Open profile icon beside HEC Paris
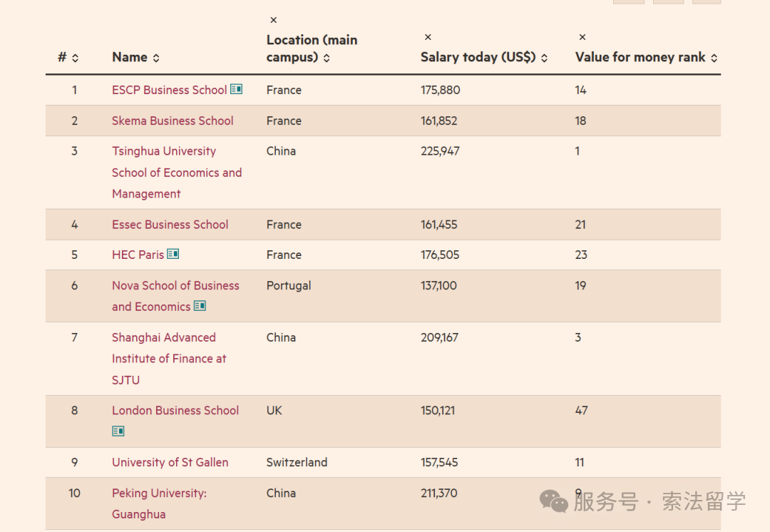The height and width of the screenshot is (532, 770). coord(173,253)
